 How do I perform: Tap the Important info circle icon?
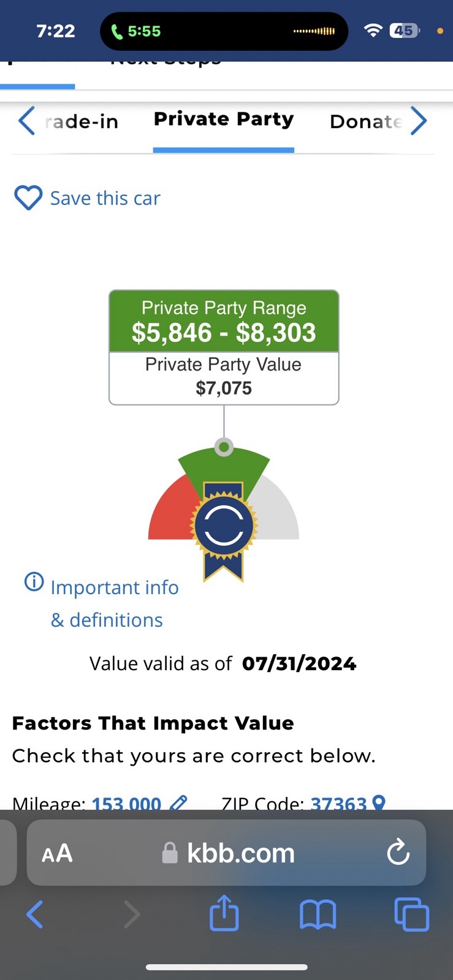(x=34, y=581)
